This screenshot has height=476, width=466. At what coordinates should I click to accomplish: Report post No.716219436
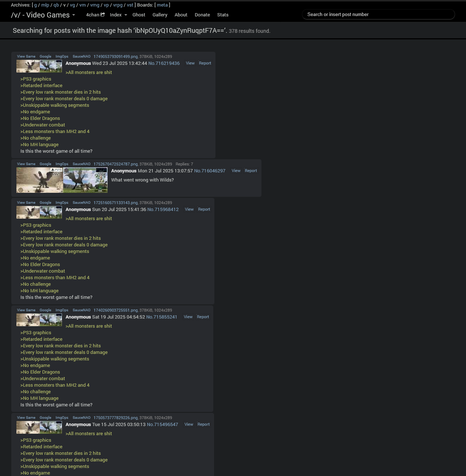[205, 63]
